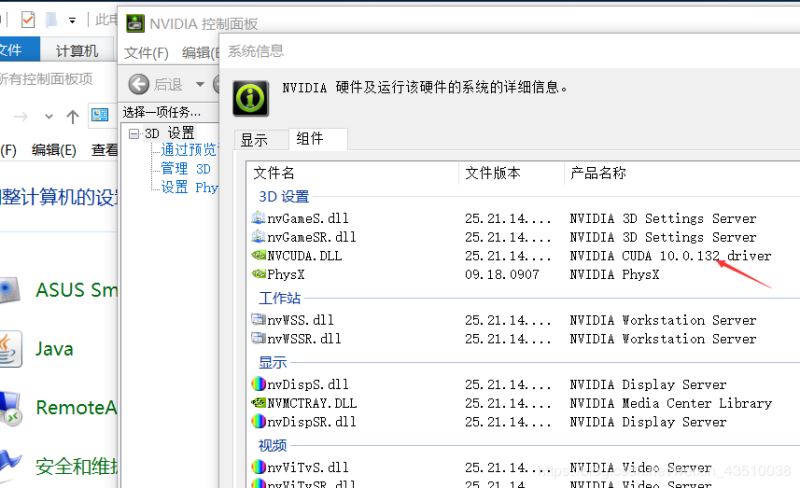This screenshot has width=800, height=488.
Task: Click the grayed Forward arrow in Explorer
Action: pos(20,117)
